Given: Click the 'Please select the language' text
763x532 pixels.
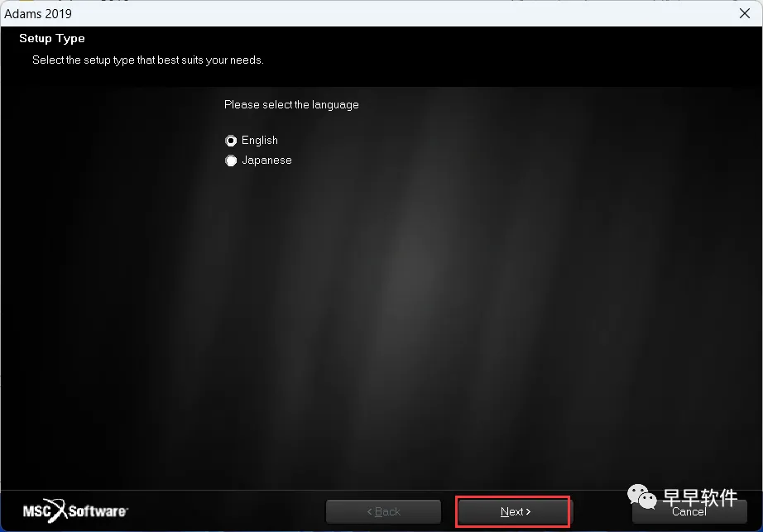Looking at the screenshot, I should click(x=291, y=105).
